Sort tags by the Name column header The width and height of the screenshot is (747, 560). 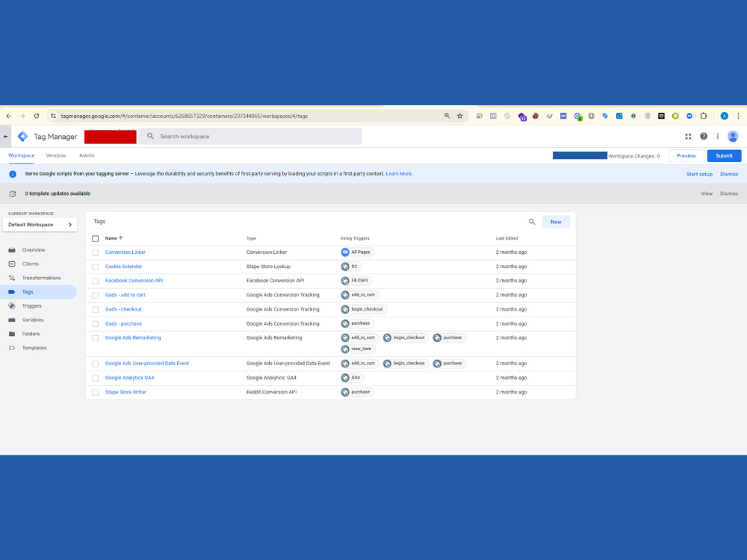(x=114, y=238)
